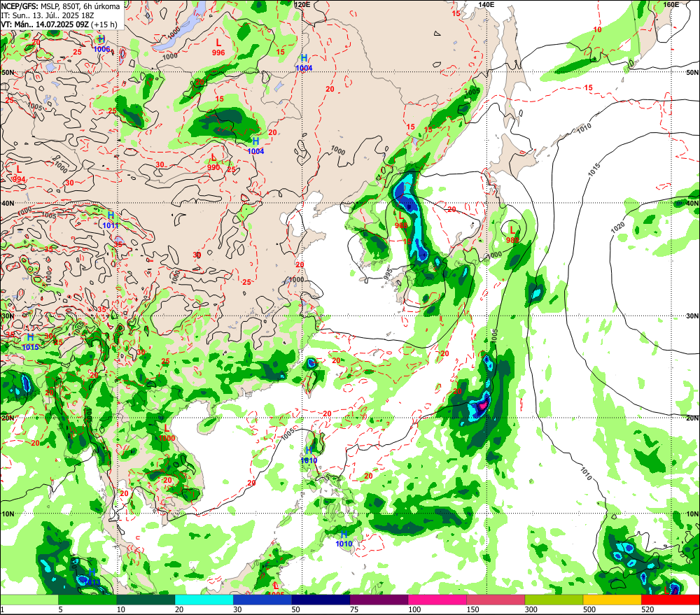Pick the purple 75–100 mm legend swatch

[379, 600]
